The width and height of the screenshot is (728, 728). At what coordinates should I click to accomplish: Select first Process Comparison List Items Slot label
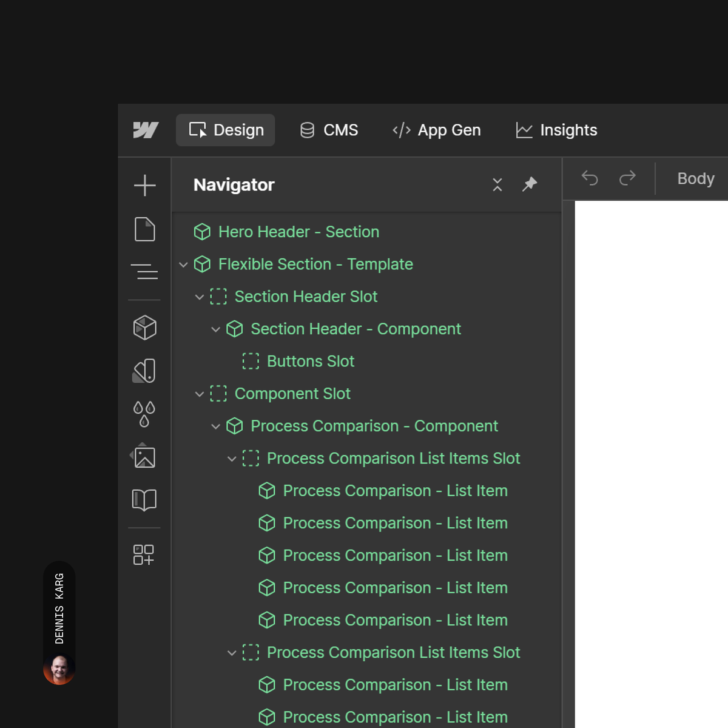point(393,458)
